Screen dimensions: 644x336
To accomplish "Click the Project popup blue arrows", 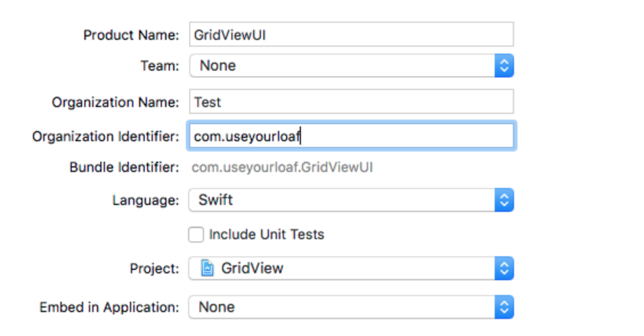I will (504, 268).
